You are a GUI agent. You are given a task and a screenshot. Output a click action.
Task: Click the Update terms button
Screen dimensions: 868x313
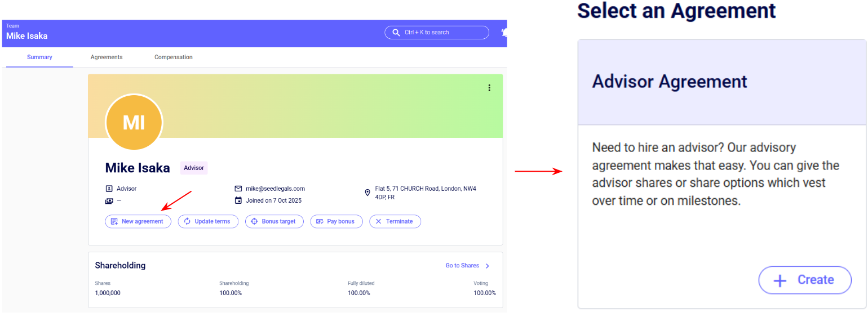208,222
